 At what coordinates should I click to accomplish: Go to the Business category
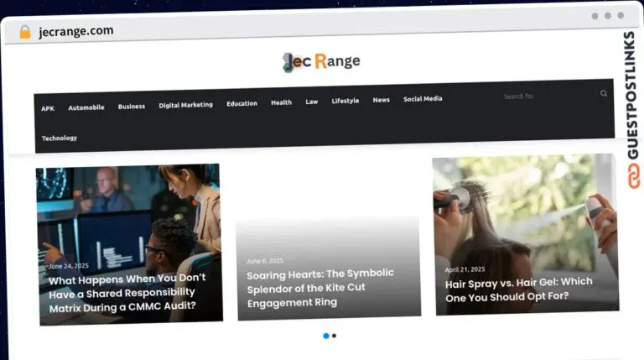pyautogui.click(x=131, y=107)
